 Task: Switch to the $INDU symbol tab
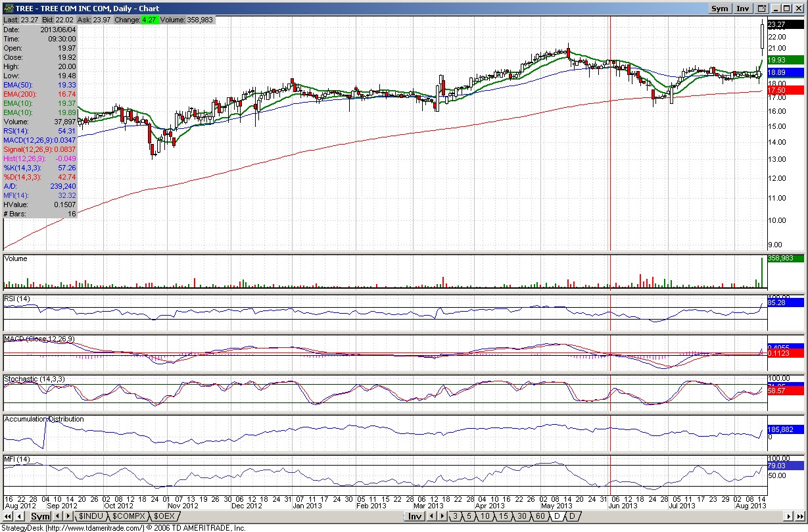(91, 517)
